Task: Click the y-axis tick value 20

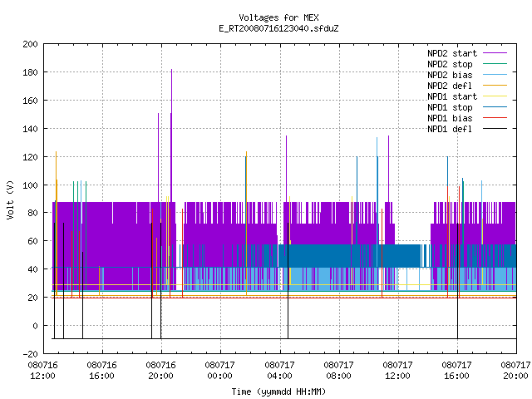Action: [x=33, y=298]
